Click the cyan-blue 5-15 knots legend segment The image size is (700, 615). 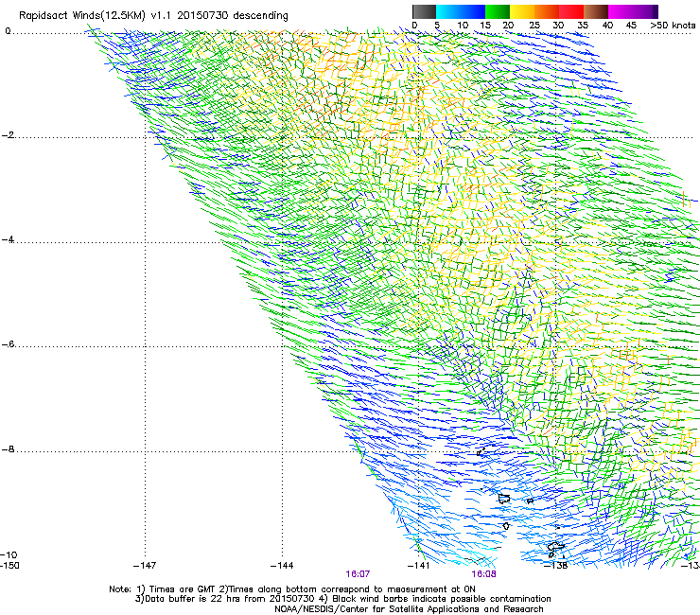pos(461,11)
